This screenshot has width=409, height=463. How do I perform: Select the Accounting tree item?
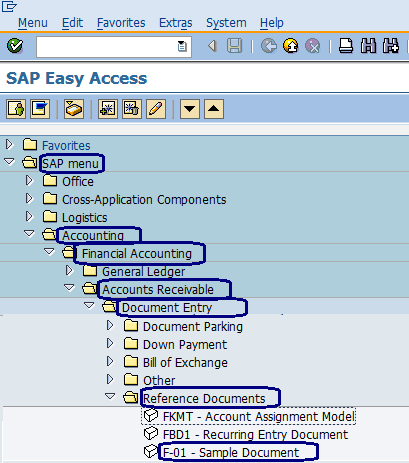coord(93,236)
